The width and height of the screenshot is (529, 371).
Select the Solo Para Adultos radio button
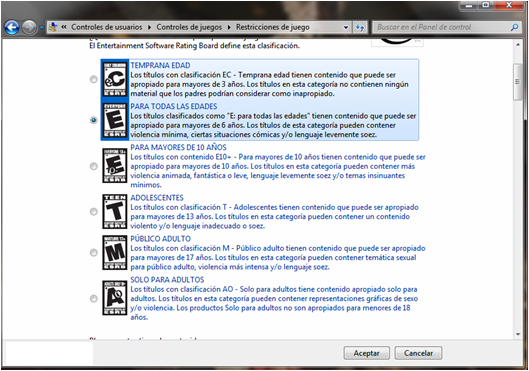click(93, 298)
